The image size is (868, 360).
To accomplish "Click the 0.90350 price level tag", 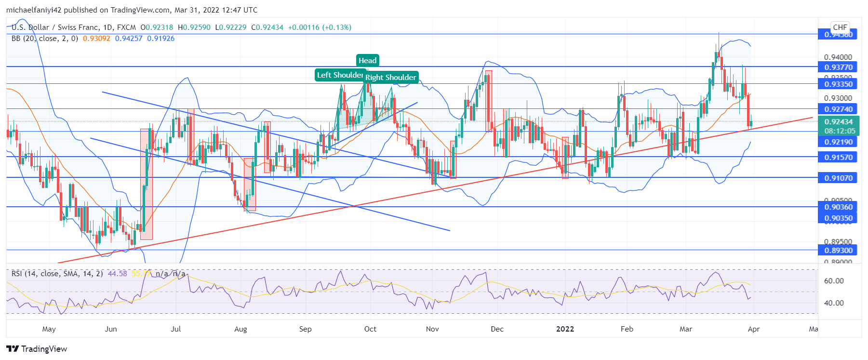I will coord(838,218).
